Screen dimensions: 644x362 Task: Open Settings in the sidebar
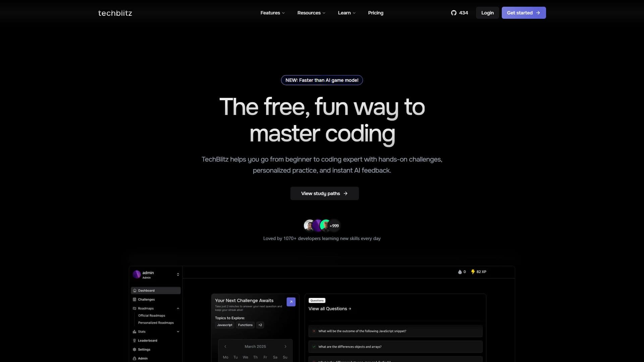[156, 350]
